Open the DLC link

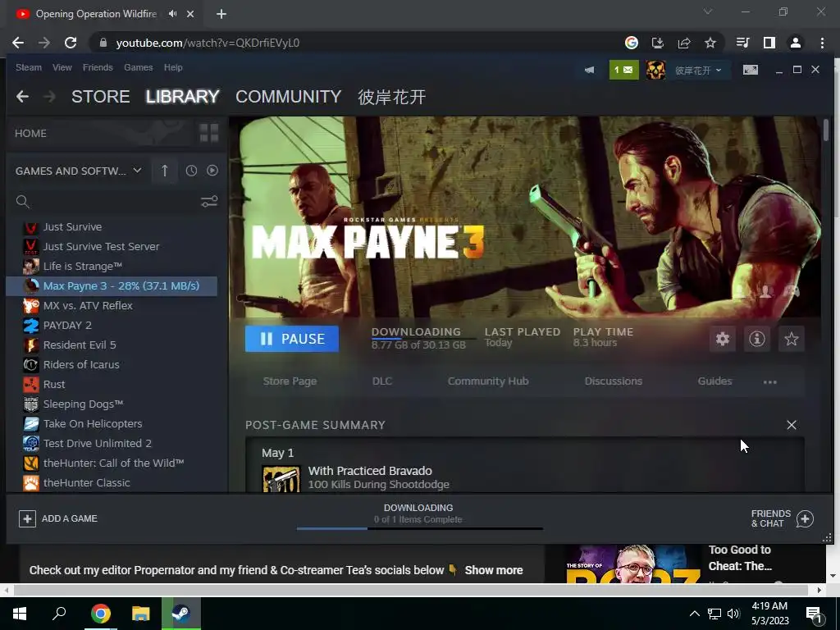[382, 381]
